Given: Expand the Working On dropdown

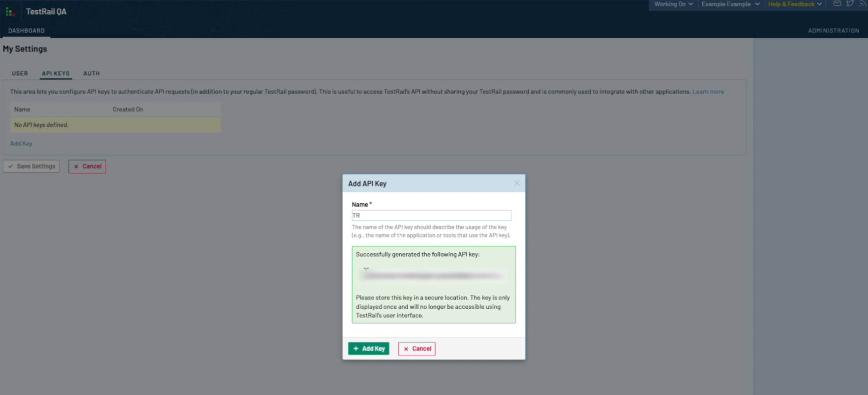Looking at the screenshot, I should 673,4.
